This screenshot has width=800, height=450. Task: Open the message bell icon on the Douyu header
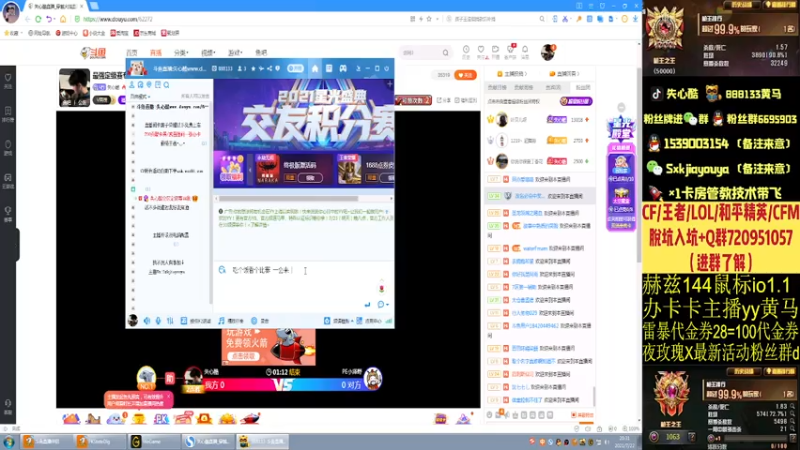(524, 51)
